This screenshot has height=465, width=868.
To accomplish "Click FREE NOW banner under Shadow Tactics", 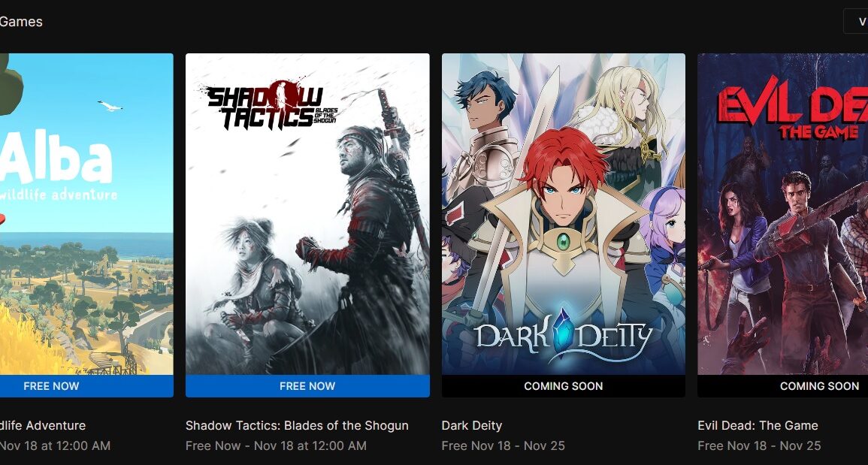I will pos(307,386).
